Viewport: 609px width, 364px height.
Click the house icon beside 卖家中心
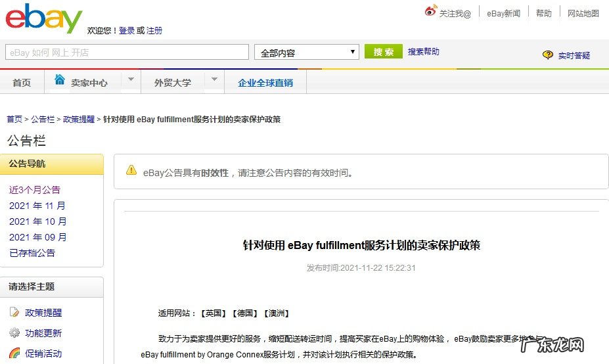[59, 80]
